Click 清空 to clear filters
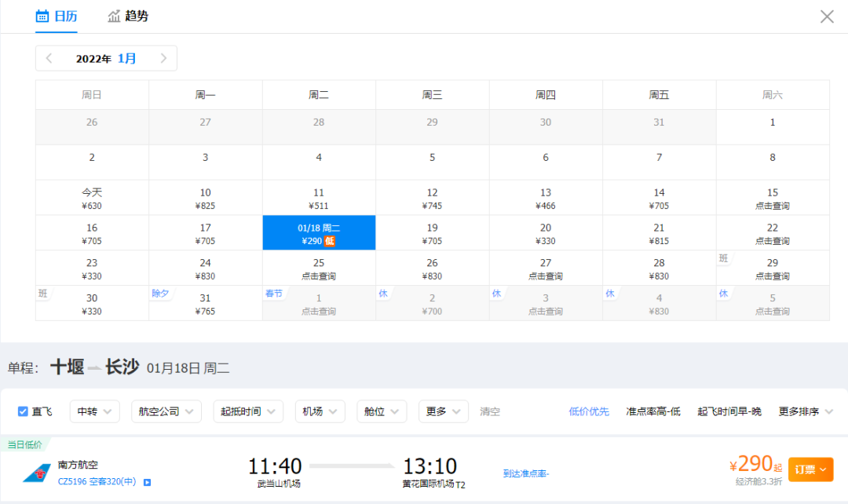The height and width of the screenshot is (504, 848). pyautogui.click(x=490, y=411)
